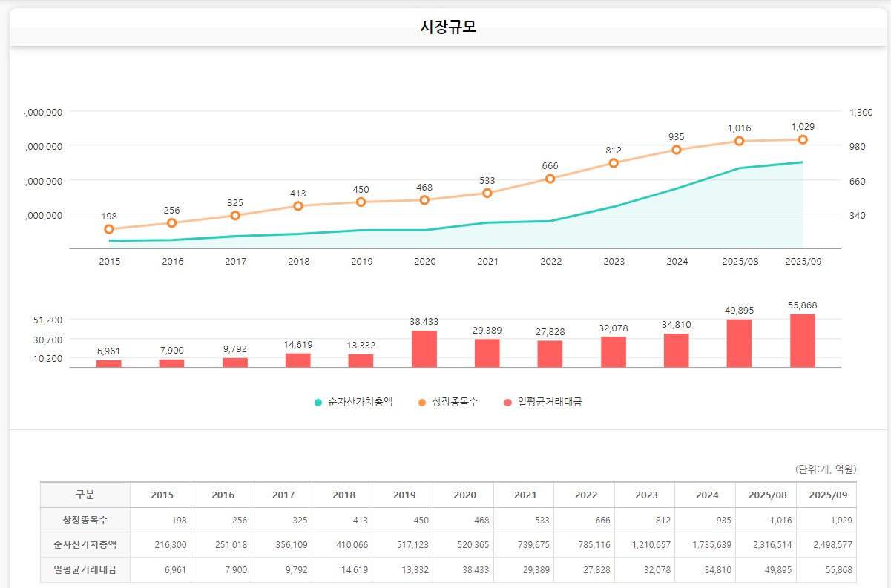Click the 2020 table column header

[464, 495]
